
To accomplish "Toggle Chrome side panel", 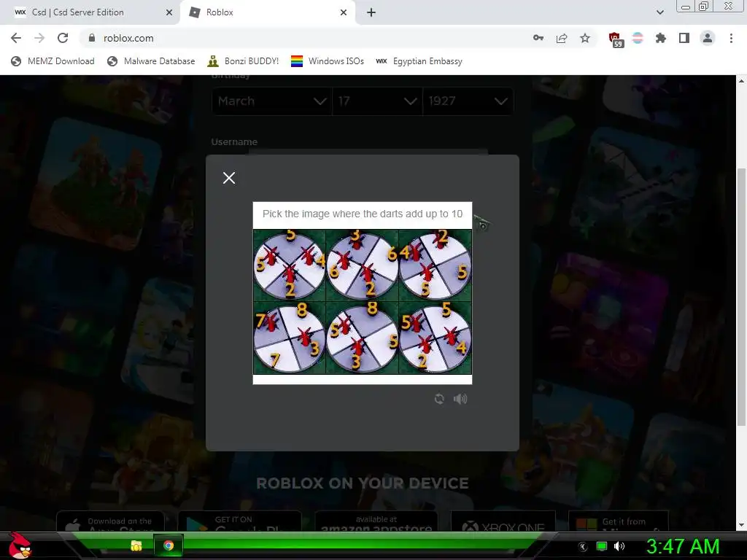I will 684,38.
